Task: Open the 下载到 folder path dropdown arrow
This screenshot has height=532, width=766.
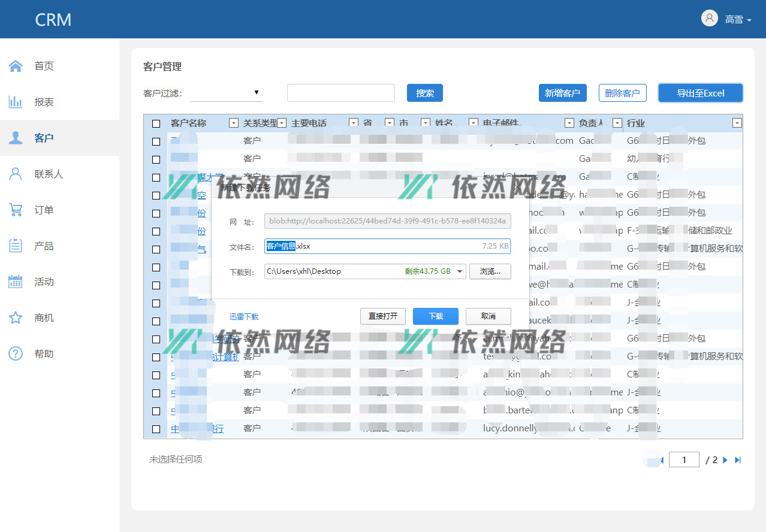Action: pos(460,271)
